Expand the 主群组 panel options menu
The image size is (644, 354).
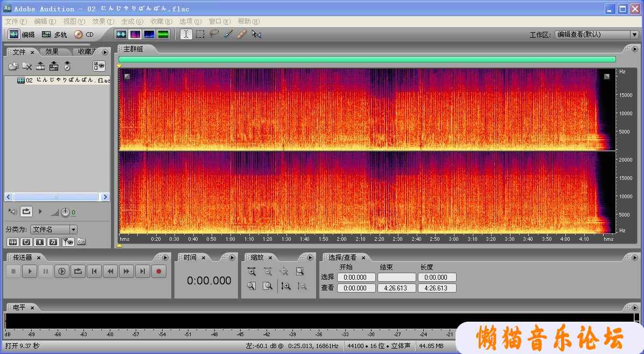pyautogui.click(x=635, y=49)
